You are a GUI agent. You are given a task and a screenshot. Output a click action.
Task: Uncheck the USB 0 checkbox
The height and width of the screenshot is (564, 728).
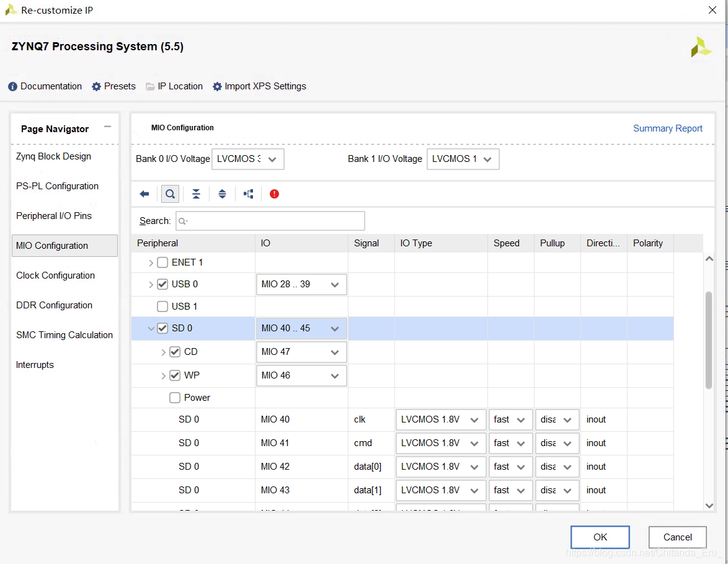162,284
